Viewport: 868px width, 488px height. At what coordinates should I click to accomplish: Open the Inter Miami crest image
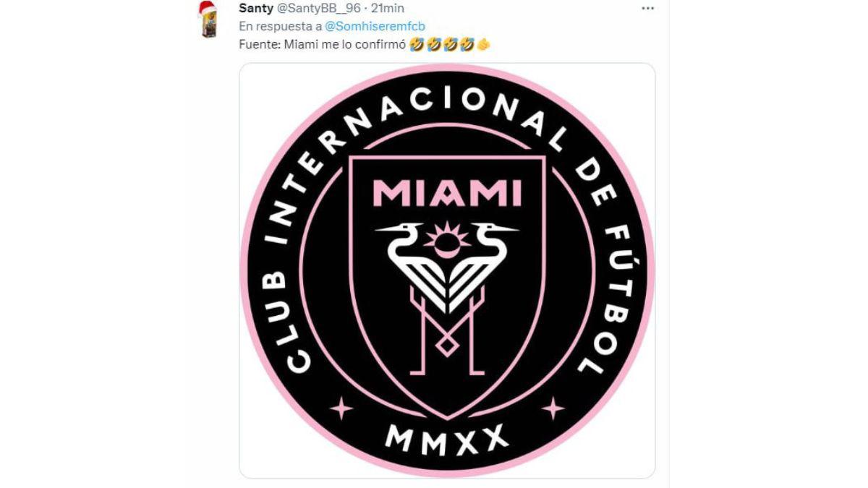pyautogui.click(x=447, y=270)
